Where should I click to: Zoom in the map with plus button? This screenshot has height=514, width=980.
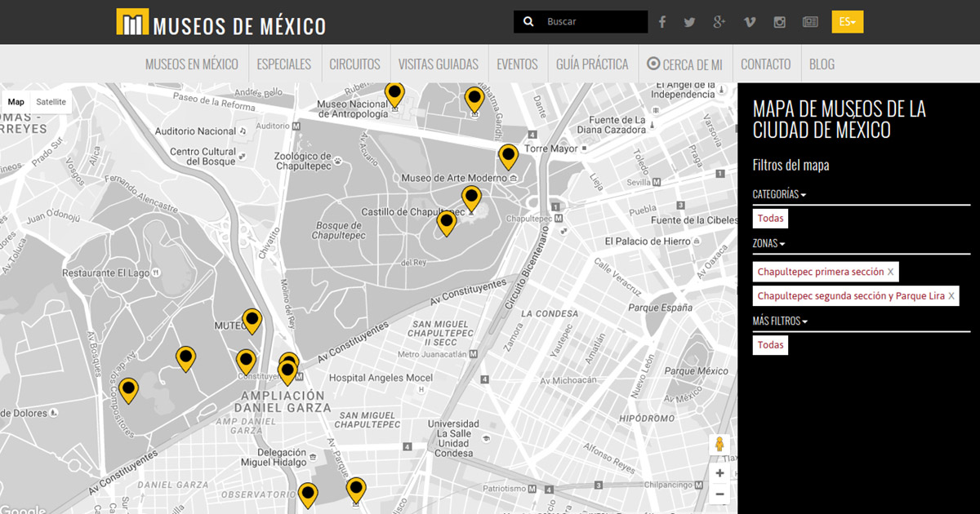click(x=719, y=473)
